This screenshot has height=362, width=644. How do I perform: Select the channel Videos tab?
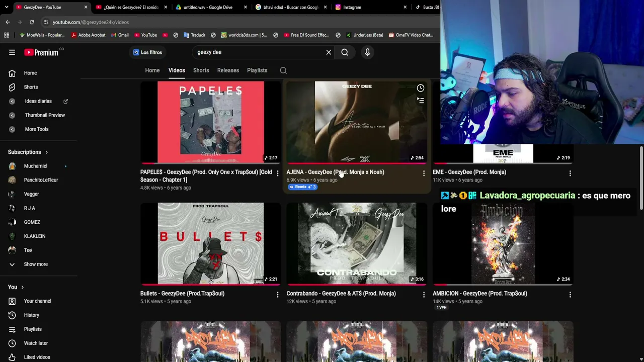[177, 70]
